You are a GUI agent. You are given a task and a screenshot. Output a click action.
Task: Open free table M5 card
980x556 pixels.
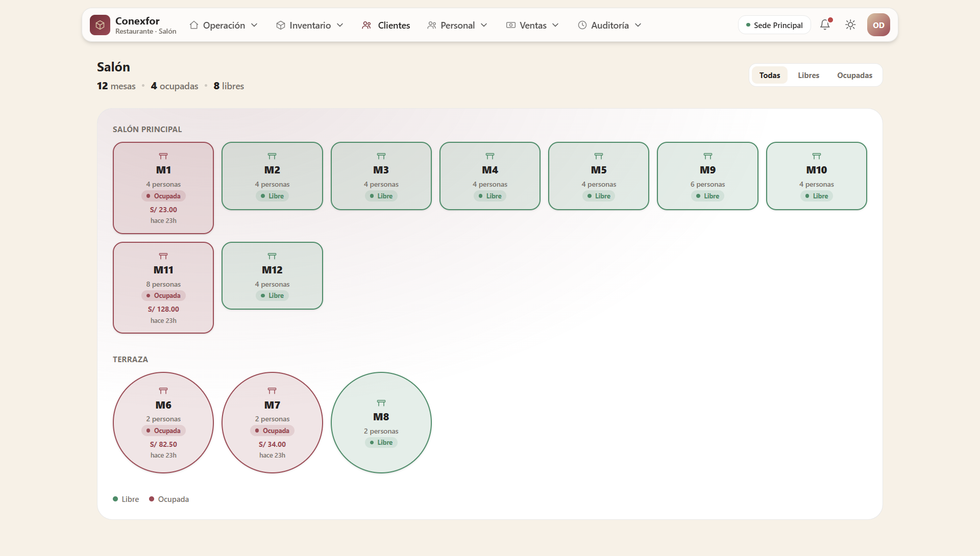(x=599, y=176)
